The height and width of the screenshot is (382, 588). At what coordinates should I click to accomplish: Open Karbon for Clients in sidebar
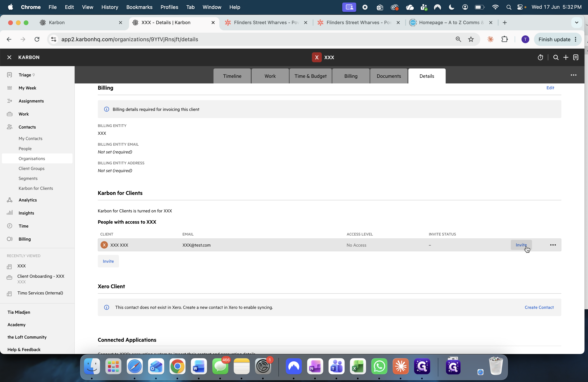(x=36, y=188)
